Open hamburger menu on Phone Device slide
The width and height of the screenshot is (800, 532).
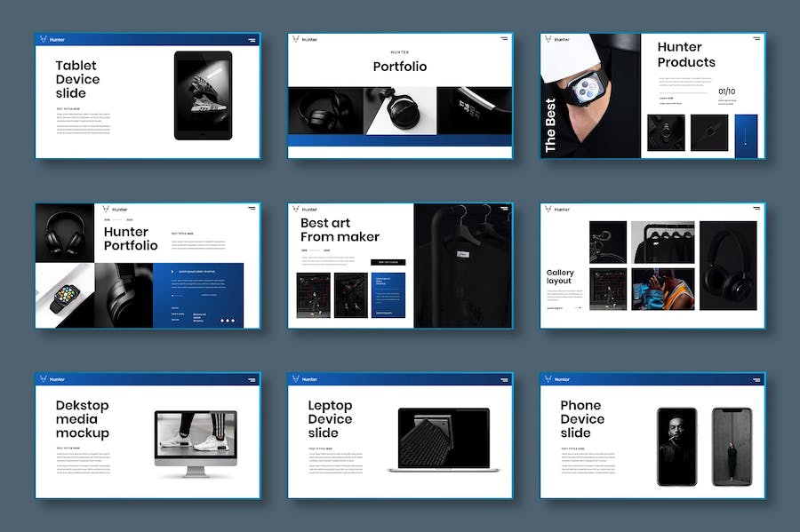[756, 379]
